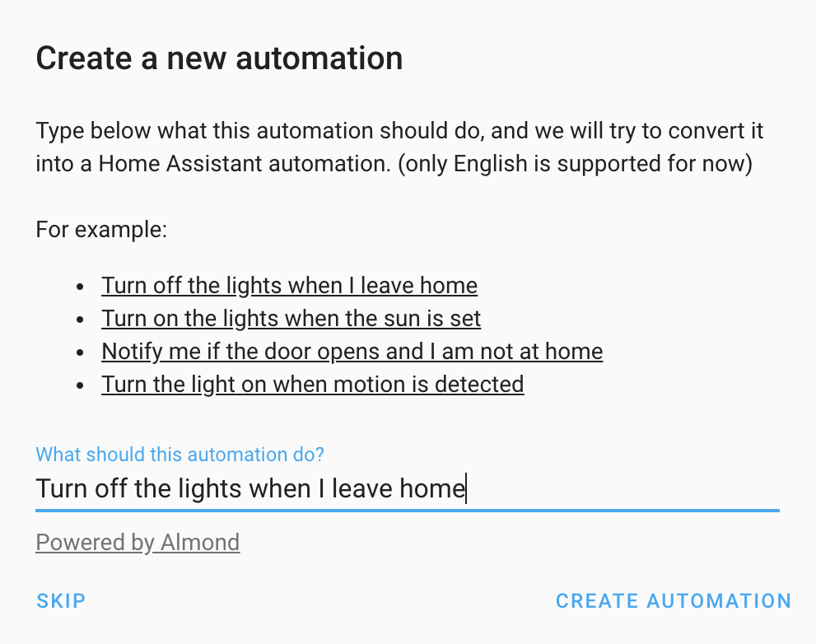Click the 'What should this automation do?' field

[x=329, y=488]
